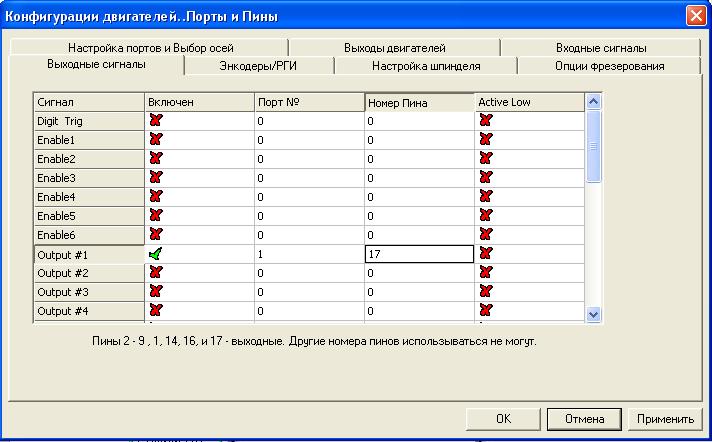This screenshot has height=442, width=712.
Task: Click the Active Low column header
Action: 529,102
